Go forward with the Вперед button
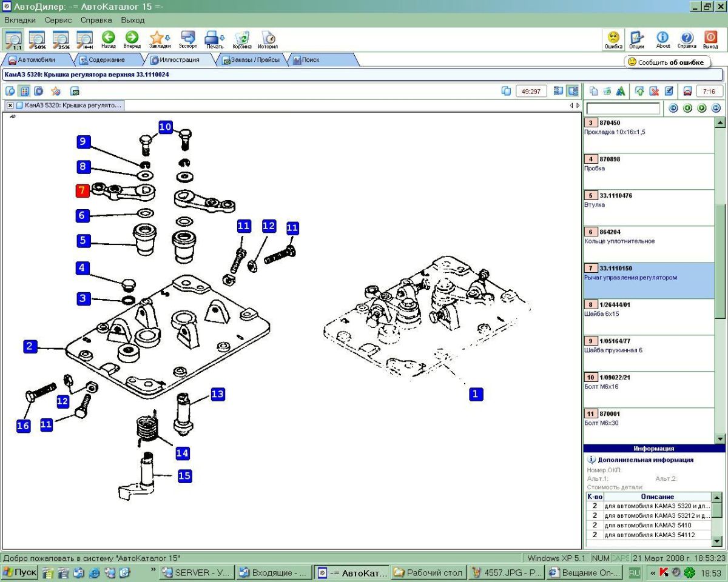This screenshot has width=728, height=582. point(132,39)
